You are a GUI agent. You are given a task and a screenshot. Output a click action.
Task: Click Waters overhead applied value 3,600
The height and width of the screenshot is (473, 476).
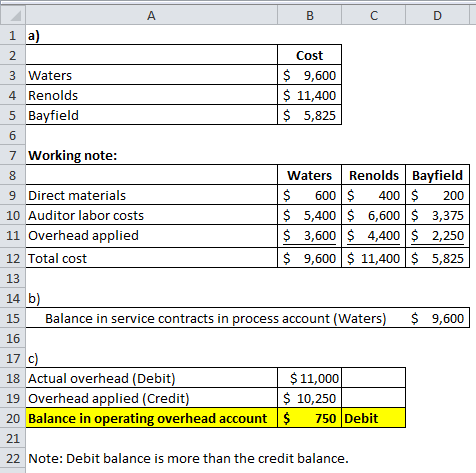click(309, 236)
